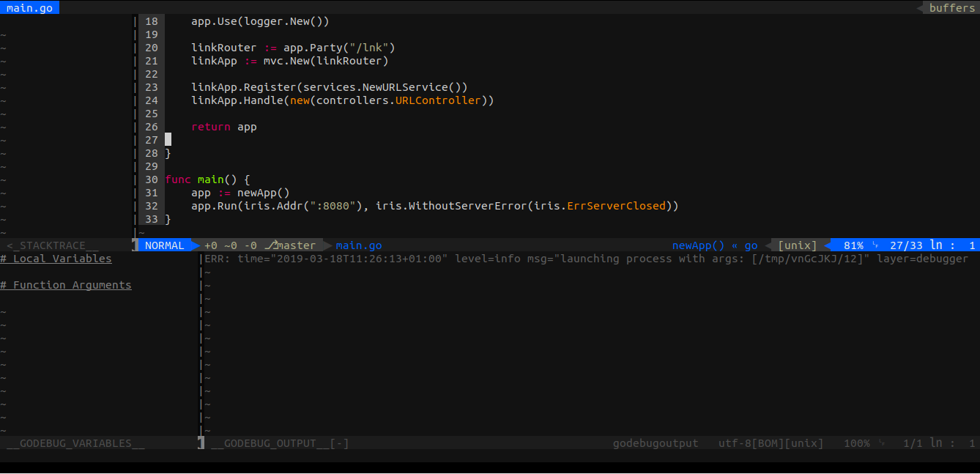Click line number 20 in the gutter
Image resolution: width=980 pixels, height=474 pixels.
coord(152,48)
